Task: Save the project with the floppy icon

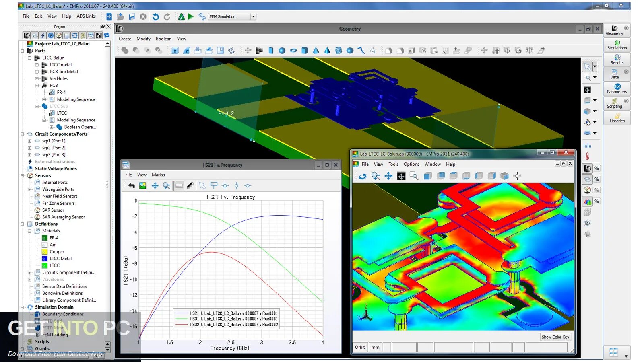Action: tap(132, 16)
